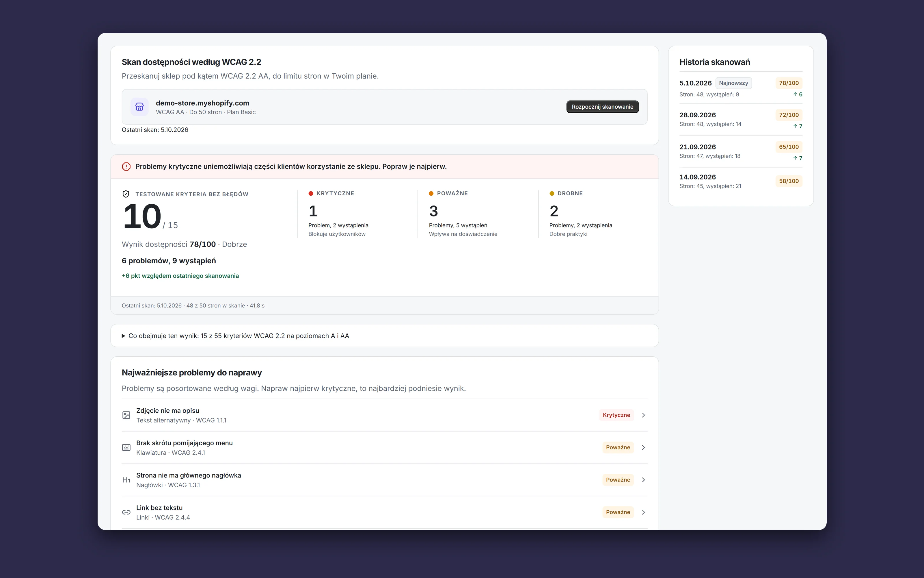The width and height of the screenshot is (924, 578).
Task: Click the 65/100 score badge
Action: click(x=789, y=147)
